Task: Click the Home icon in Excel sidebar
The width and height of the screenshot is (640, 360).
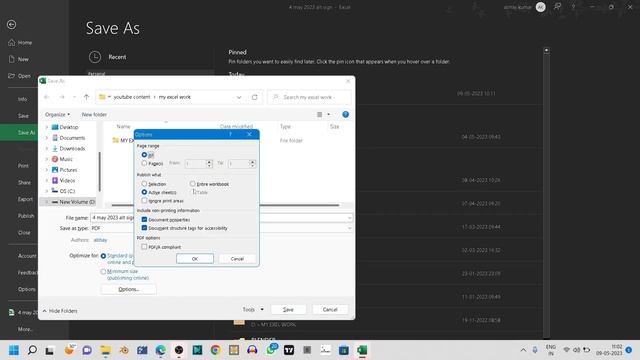Action: (11, 42)
